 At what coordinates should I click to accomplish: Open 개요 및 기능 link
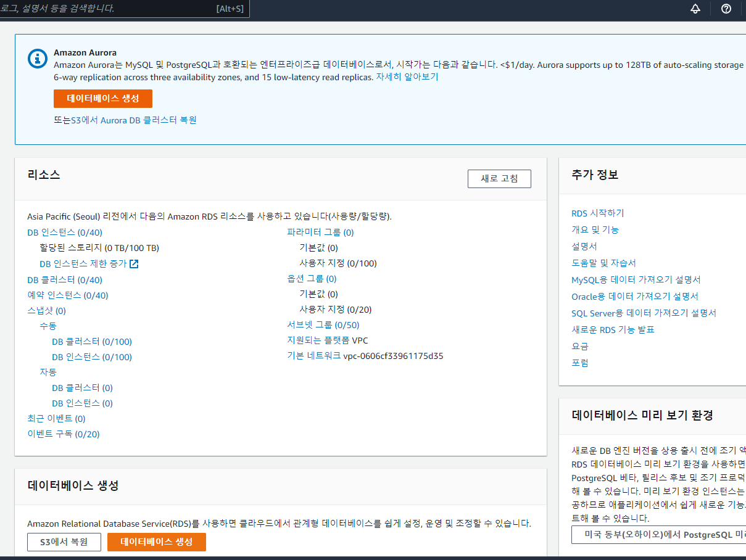pos(595,229)
